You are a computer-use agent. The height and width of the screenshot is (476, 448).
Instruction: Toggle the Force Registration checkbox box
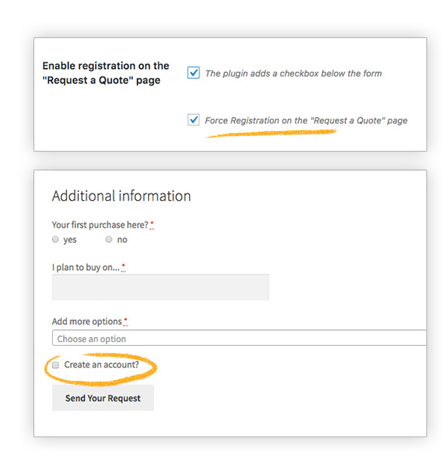click(193, 120)
